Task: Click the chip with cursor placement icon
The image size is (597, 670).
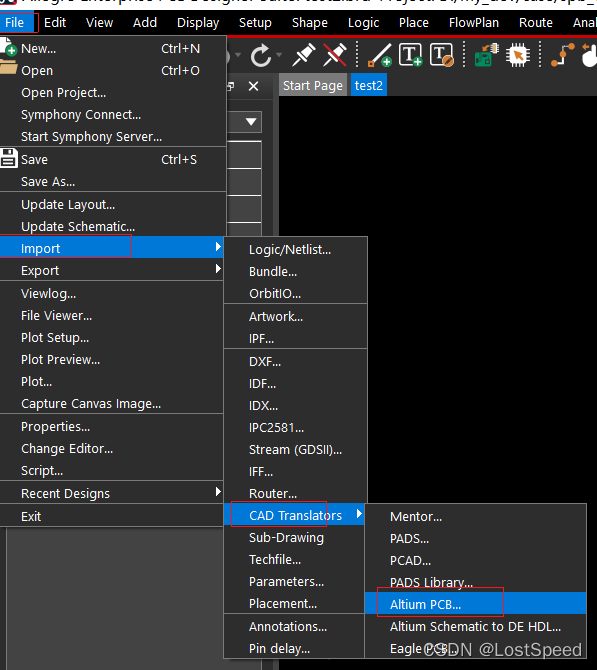Action: tap(518, 55)
